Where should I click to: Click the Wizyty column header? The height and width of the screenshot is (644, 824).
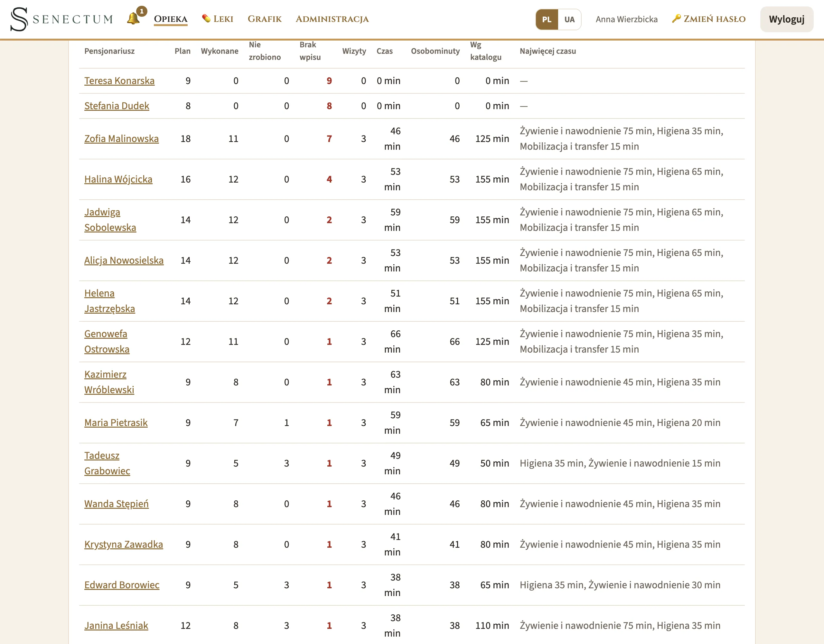coord(354,51)
